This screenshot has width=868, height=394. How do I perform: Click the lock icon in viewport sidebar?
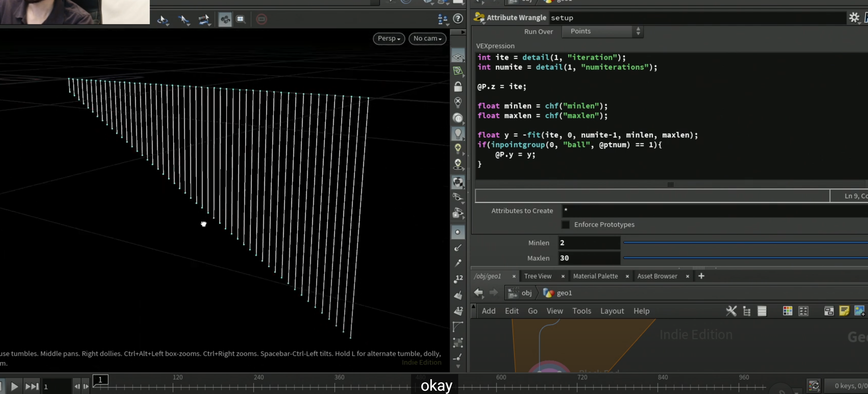pyautogui.click(x=457, y=87)
